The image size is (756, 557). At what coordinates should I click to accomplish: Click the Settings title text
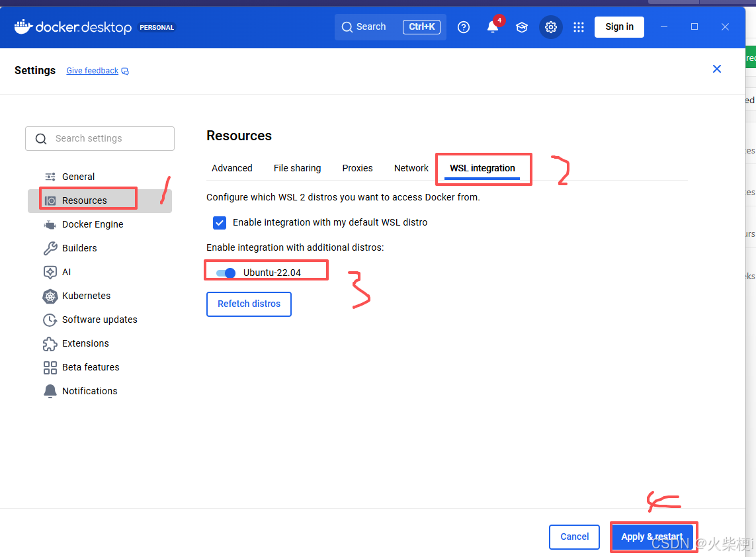[35, 70]
